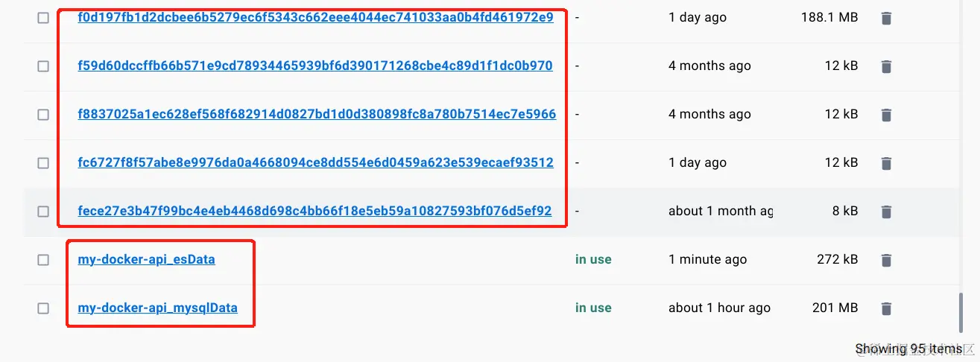Remove the fc6727f8f57abe8e volume using trash icon
980x362 pixels.
(x=886, y=163)
